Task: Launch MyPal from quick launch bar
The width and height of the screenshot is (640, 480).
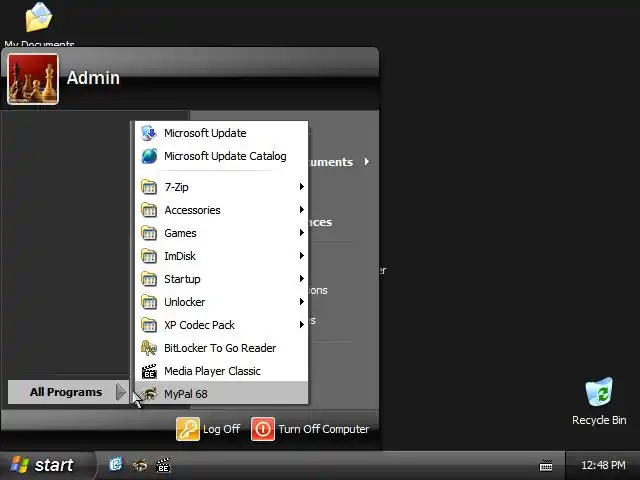Action: point(140,464)
